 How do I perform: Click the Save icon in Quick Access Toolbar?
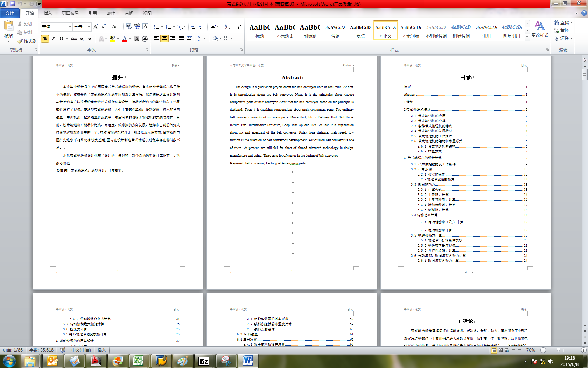13,4
